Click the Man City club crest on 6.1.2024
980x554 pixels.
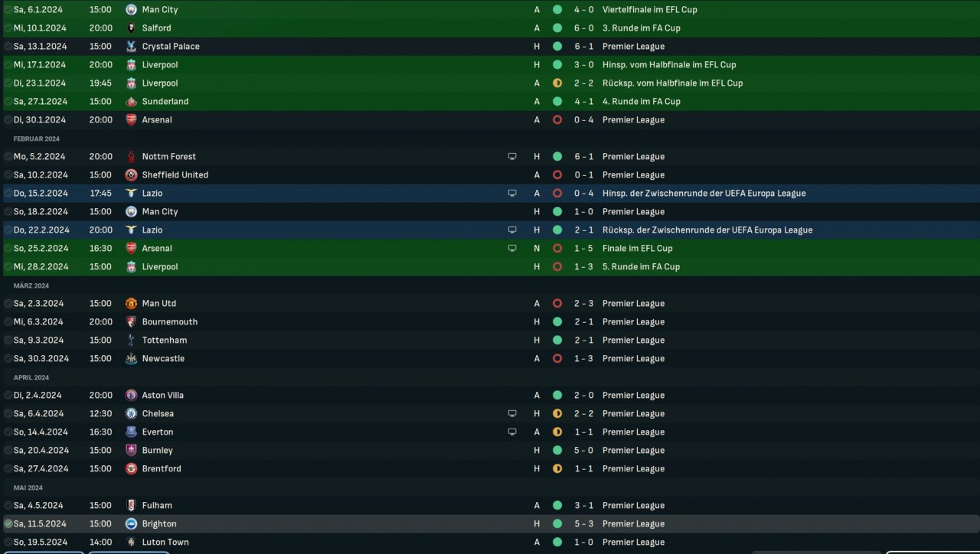pyautogui.click(x=131, y=9)
